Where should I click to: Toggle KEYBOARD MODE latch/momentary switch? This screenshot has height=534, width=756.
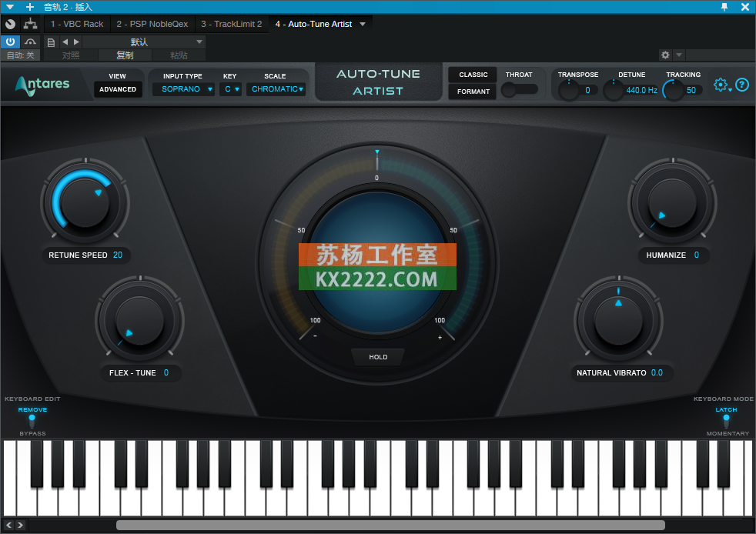point(726,421)
